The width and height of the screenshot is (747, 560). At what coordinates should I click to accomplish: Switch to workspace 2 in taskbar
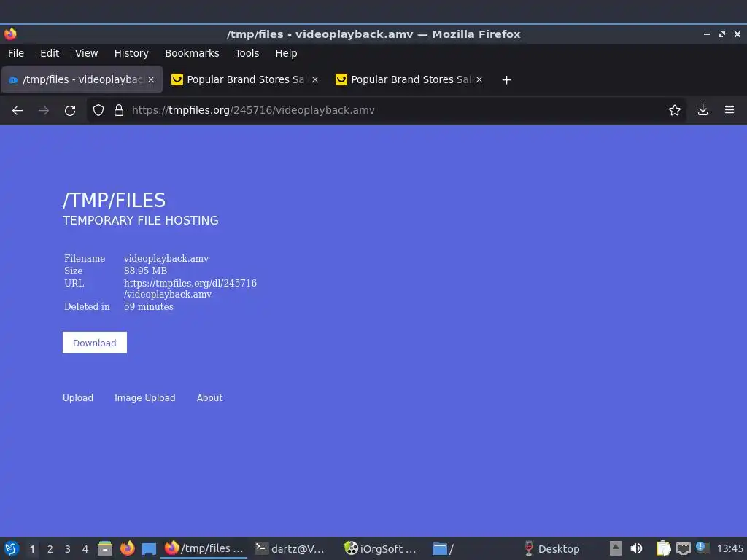pos(50,549)
